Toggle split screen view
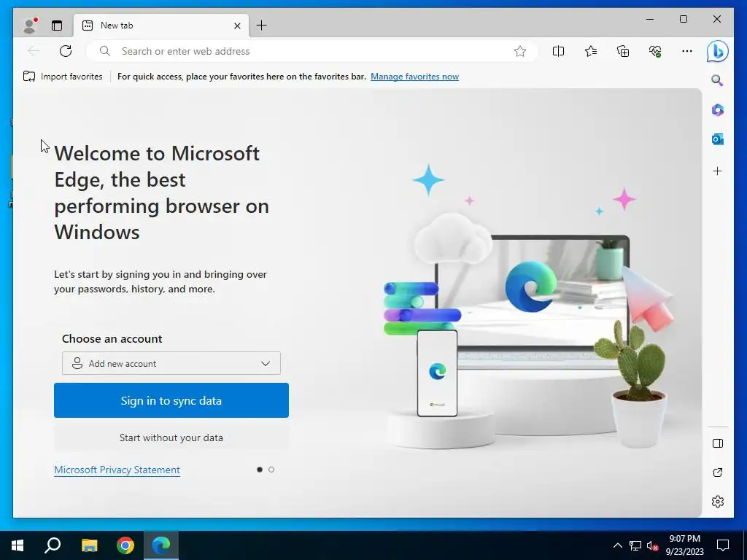The width and height of the screenshot is (747, 560). [x=558, y=51]
